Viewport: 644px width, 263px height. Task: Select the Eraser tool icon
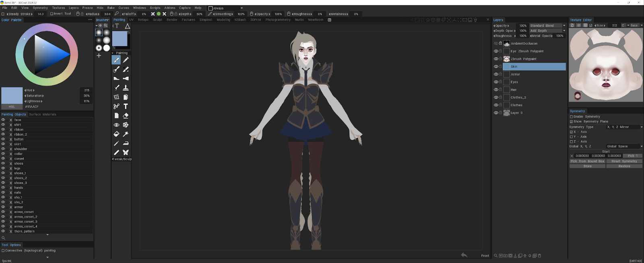[x=126, y=116]
